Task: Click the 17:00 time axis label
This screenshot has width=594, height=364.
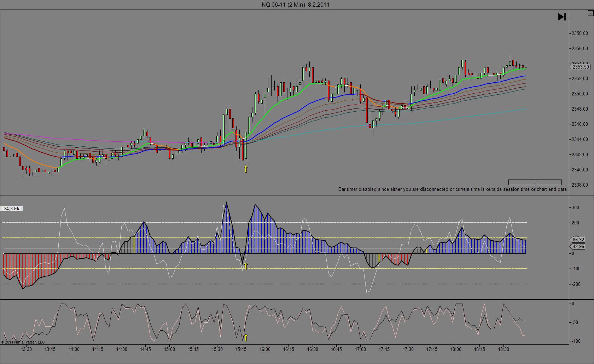Action: pos(360,349)
